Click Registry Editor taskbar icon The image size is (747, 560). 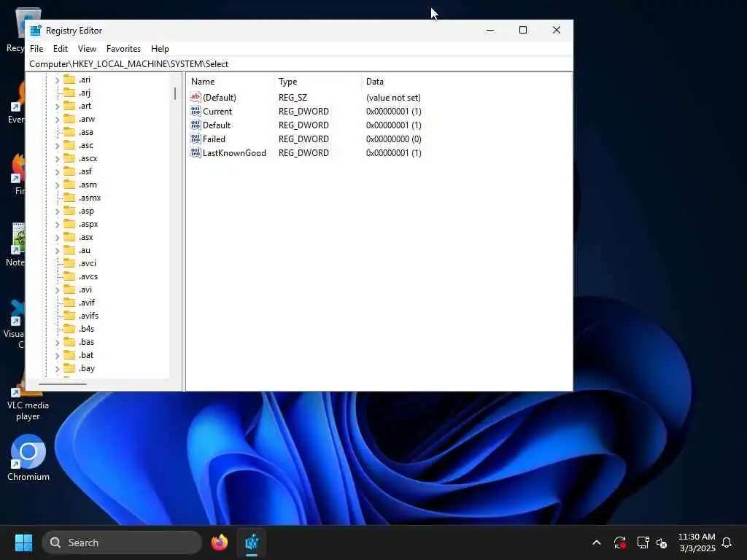coord(252,542)
